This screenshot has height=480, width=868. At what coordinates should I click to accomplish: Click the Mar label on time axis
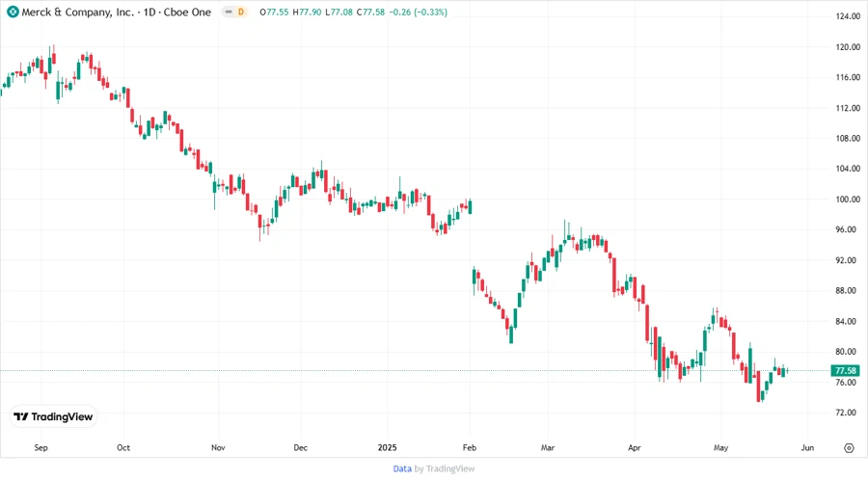click(x=548, y=448)
